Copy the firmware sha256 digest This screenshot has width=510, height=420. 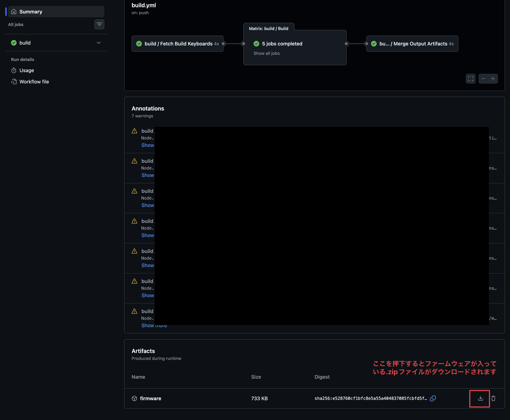click(433, 398)
